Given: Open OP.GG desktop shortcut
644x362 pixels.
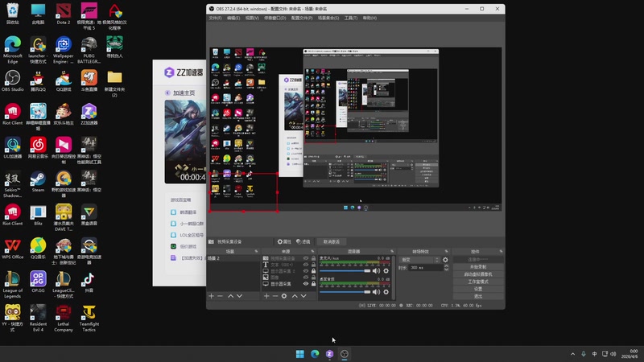Looking at the screenshot, I should pyautogui.click(x=38, y=282).
